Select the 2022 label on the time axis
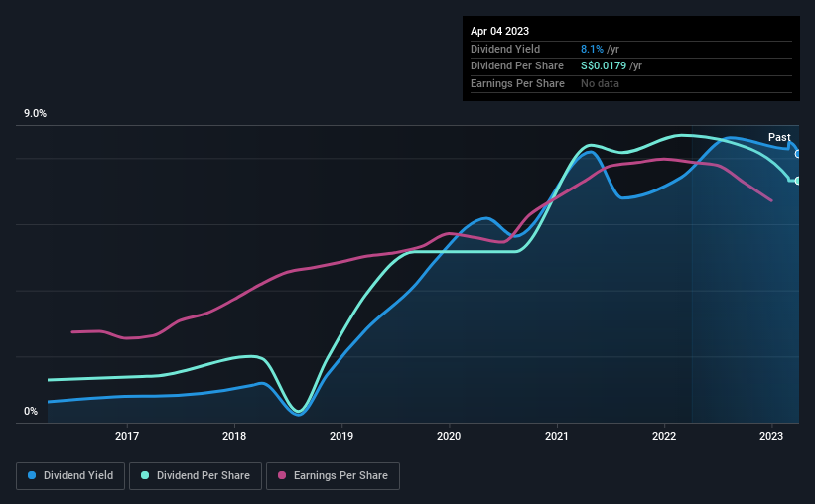The image size is (815, 504). [664, 436]
